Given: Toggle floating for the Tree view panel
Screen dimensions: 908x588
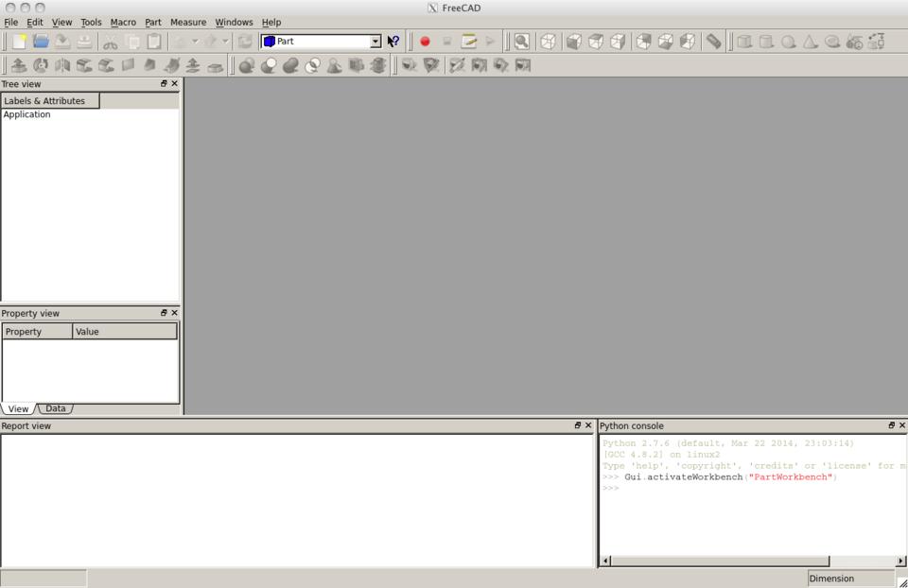Looking at the screenshot, I should pos(164,84).
